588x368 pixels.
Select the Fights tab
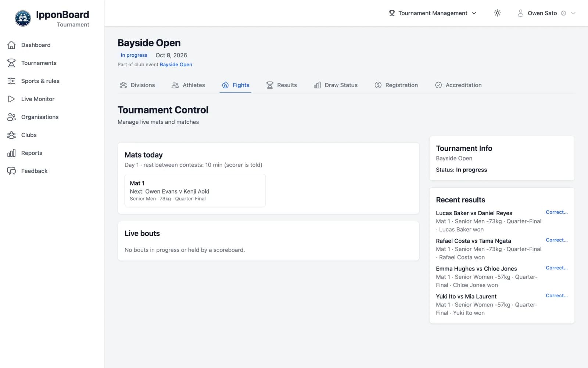236,85
